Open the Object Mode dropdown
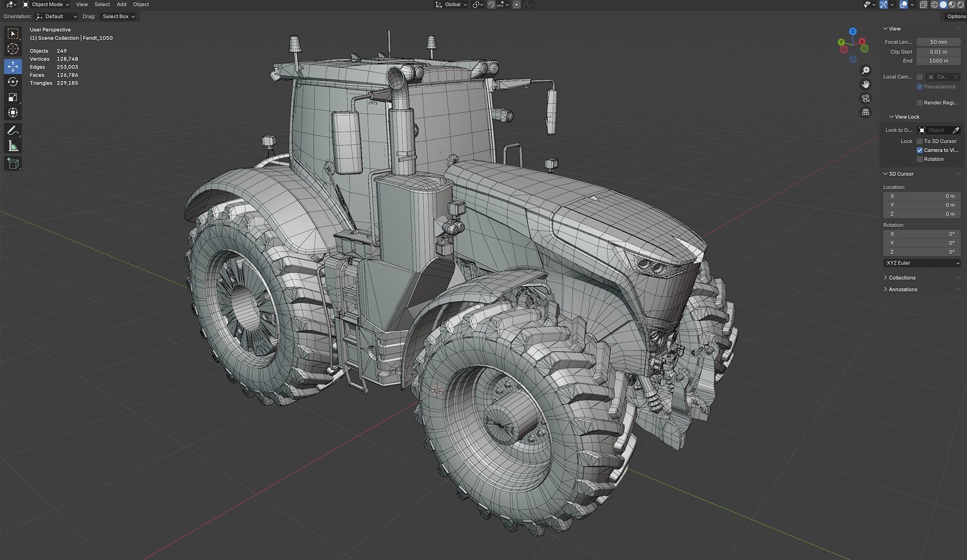 (x=46, y=5)
